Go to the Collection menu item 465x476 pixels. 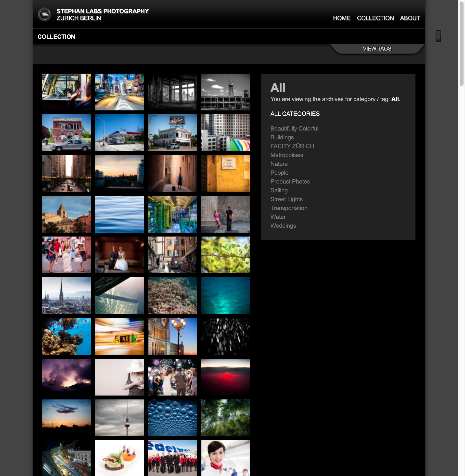tap(375, 18)
